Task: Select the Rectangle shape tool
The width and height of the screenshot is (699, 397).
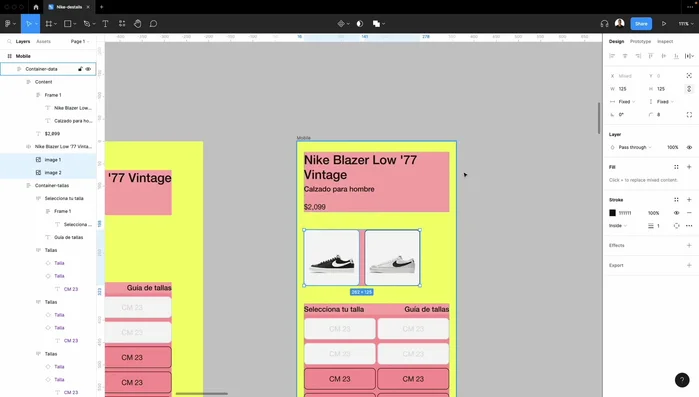Action: (67, 24)
